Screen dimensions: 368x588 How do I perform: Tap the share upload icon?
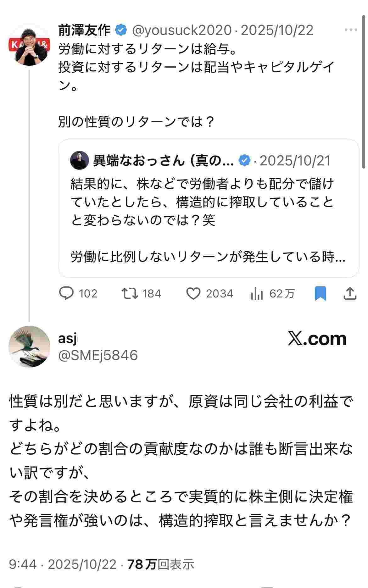[x=350, y=293]
